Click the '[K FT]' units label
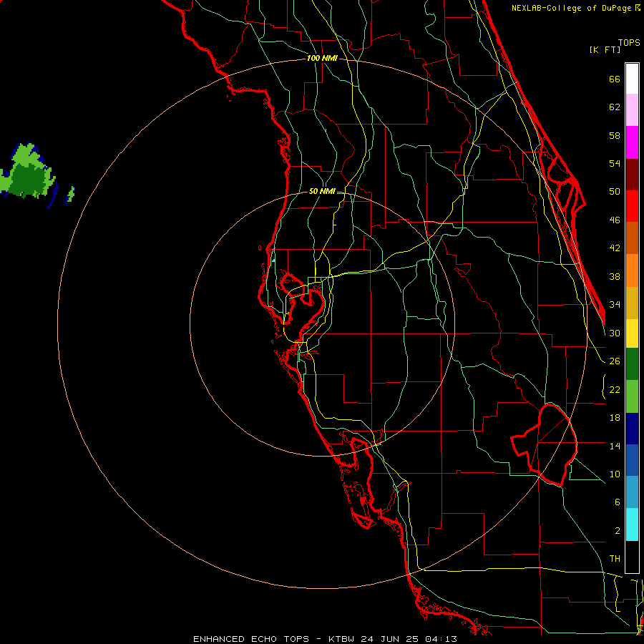The height and width of the screenshot is (644, 644). coord(605,49)
